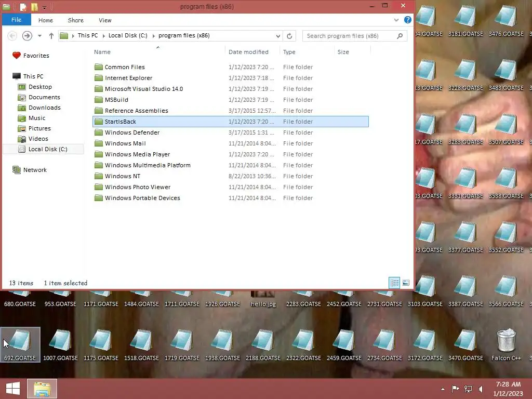Click 'Local Disk (C:)' breadcrumb in address bar
Screen dimensions: 532x399
(x=128, y=35)
